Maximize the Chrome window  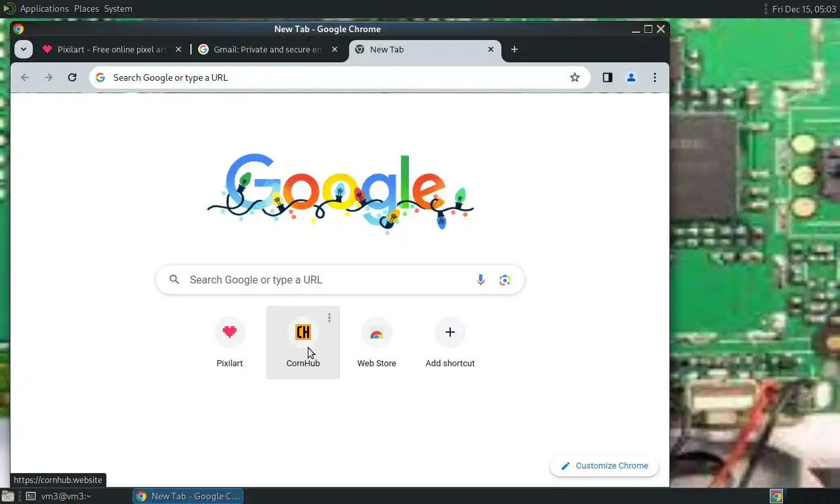[648, 29]
